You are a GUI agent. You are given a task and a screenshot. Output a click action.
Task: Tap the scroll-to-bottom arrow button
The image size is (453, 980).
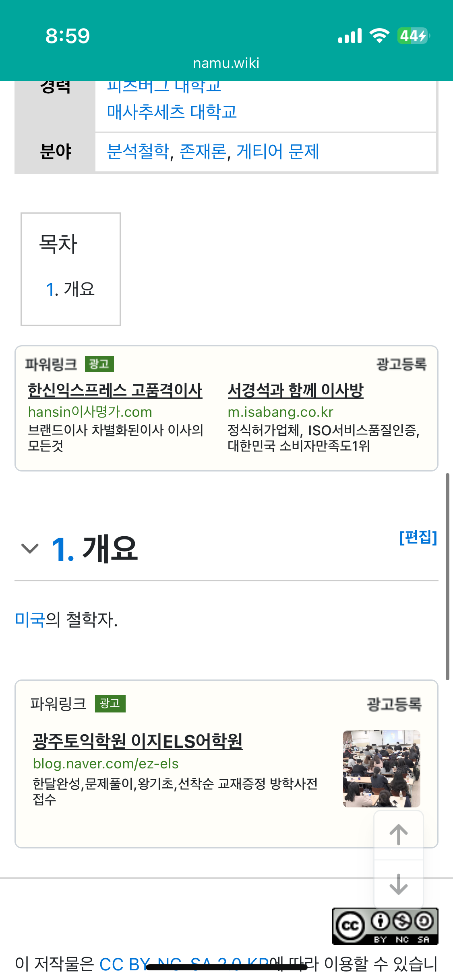tap(399, 884)
